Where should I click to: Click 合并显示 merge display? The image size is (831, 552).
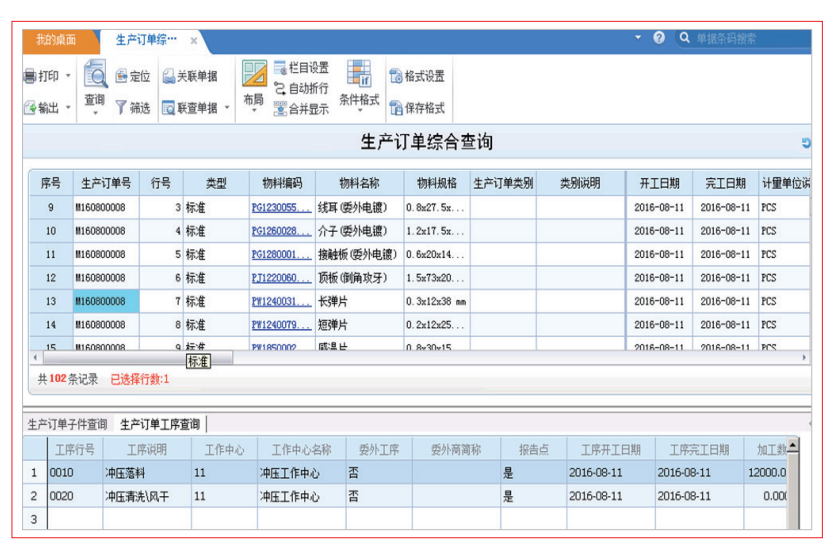(x=301, y=109)
